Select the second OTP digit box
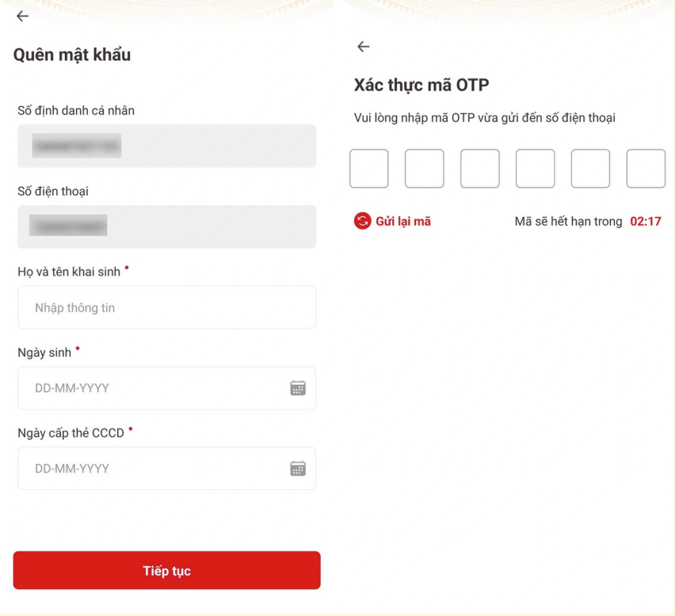This screenshot has height=616, width=675. pos(425,169)
